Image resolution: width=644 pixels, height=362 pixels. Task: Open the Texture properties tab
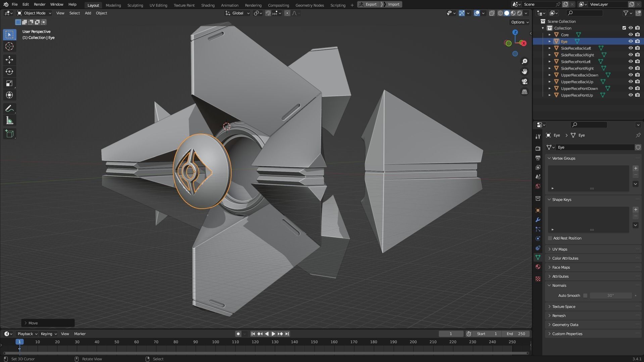(538, 279)
